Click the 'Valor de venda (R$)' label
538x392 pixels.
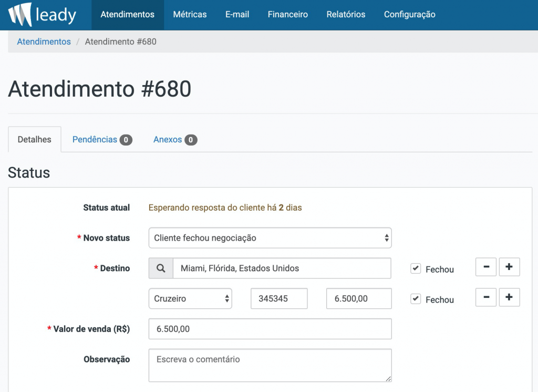pyautogui.click(x=91, y=329)
